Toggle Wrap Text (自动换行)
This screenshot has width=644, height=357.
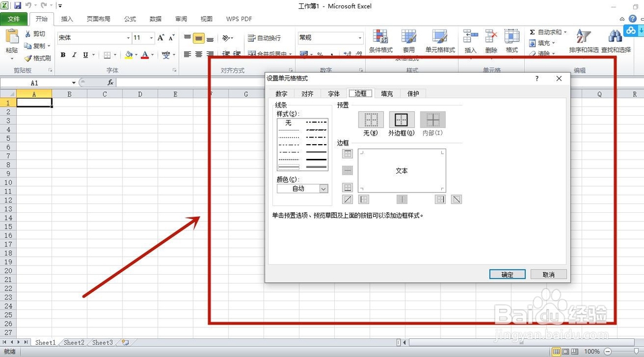tap(264, 38)
